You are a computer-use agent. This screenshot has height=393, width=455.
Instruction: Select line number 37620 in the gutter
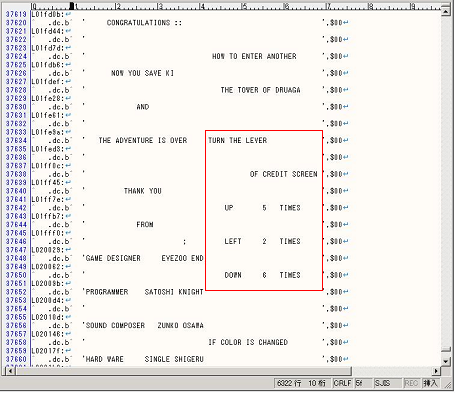coord(16,23)
